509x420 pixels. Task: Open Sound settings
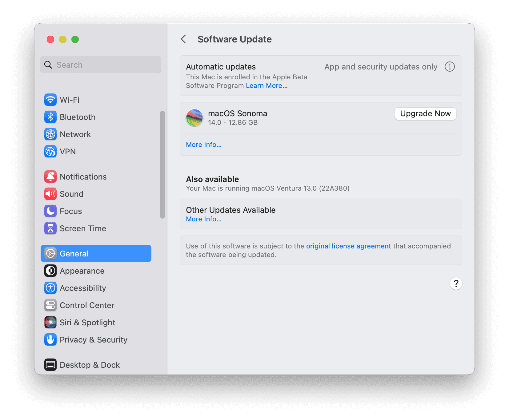coord(71,194)
